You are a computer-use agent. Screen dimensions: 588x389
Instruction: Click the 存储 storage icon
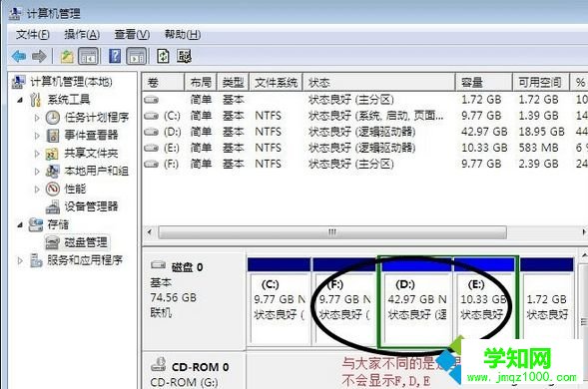coord(36,224)
